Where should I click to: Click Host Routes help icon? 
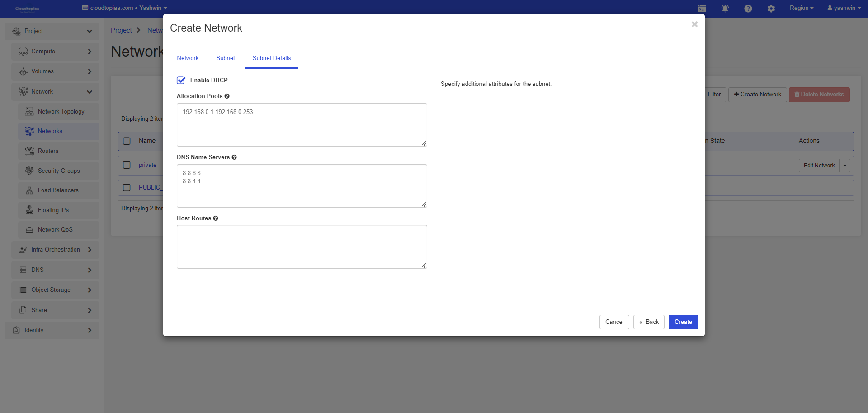point(216,218)
